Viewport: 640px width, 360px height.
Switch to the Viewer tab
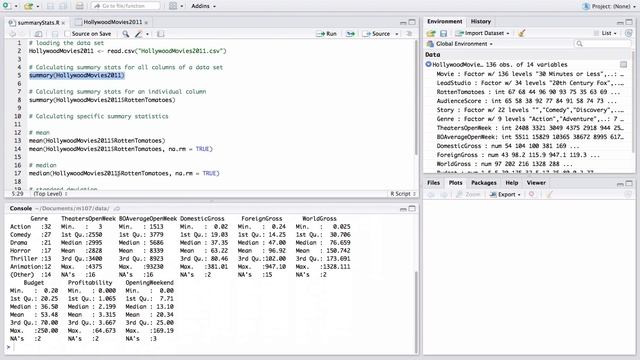click(536, 182)
